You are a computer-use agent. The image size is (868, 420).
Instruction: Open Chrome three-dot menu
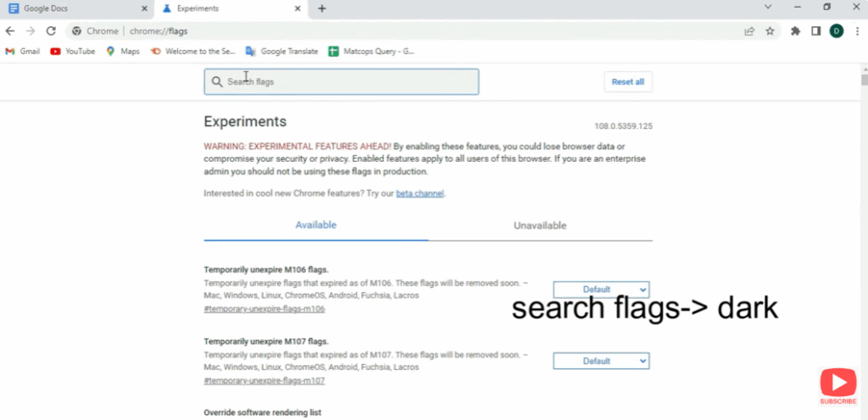[857, 31]
